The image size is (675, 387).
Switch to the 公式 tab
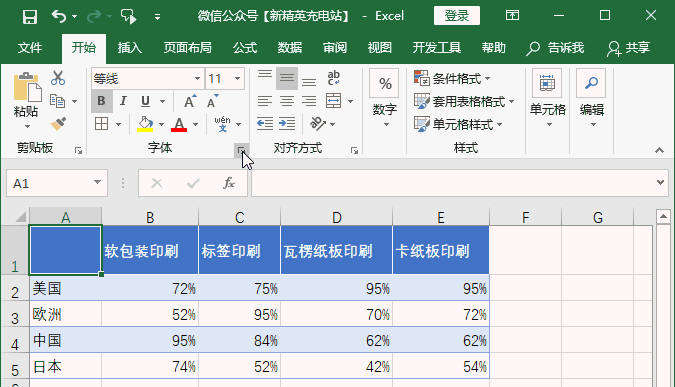pyautogui.click(x=245, y=47)
